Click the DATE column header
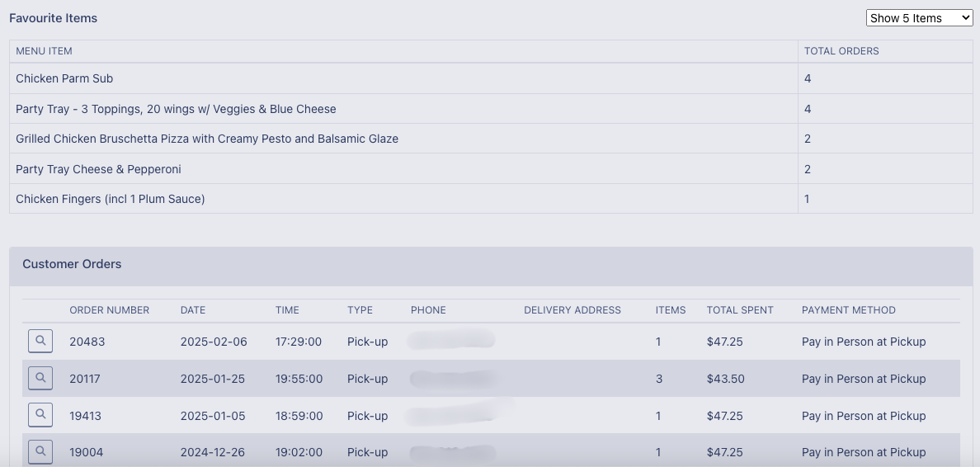The image size is (980, 467). 193,310
